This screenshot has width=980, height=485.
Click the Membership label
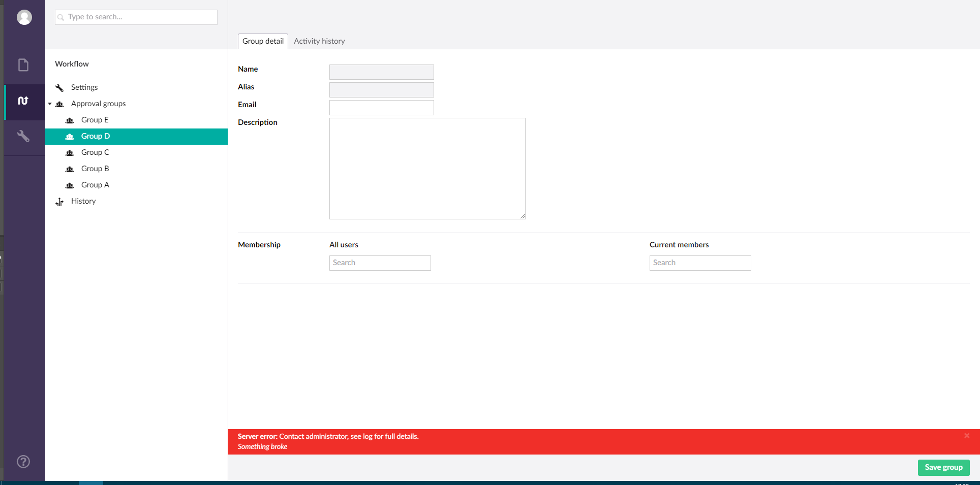[259, 245]
